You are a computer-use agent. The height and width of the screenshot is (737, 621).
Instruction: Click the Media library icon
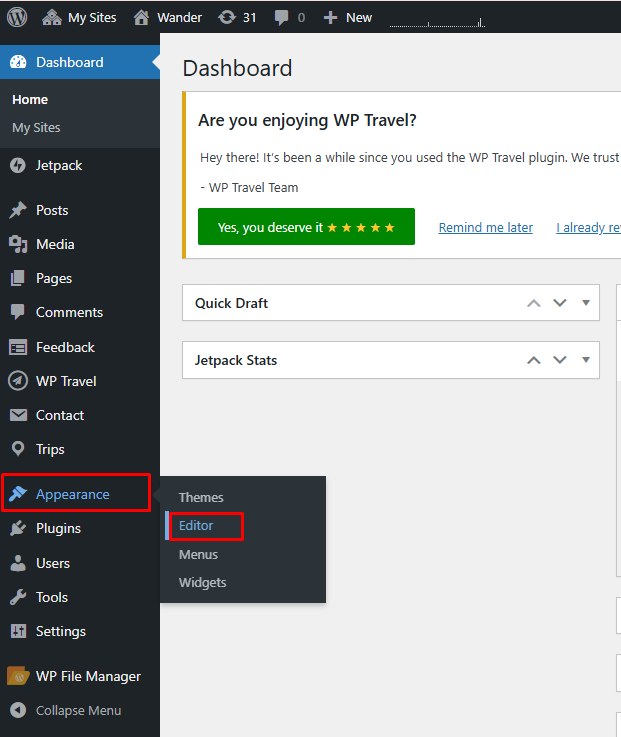[18, 244]
